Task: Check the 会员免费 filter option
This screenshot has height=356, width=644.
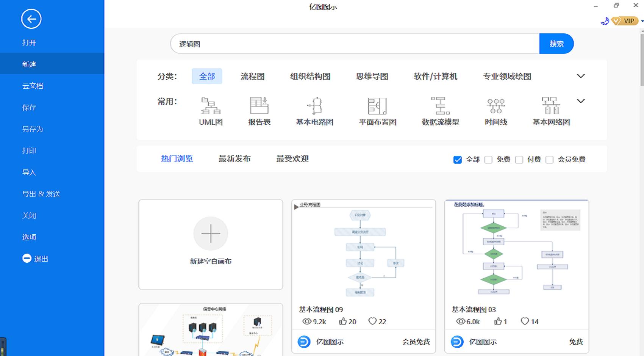Action: click(550, 160)
